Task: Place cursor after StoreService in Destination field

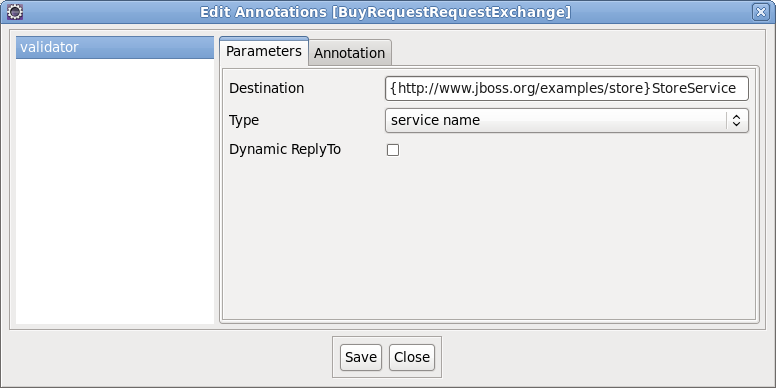Action: [x=737, y=89]
